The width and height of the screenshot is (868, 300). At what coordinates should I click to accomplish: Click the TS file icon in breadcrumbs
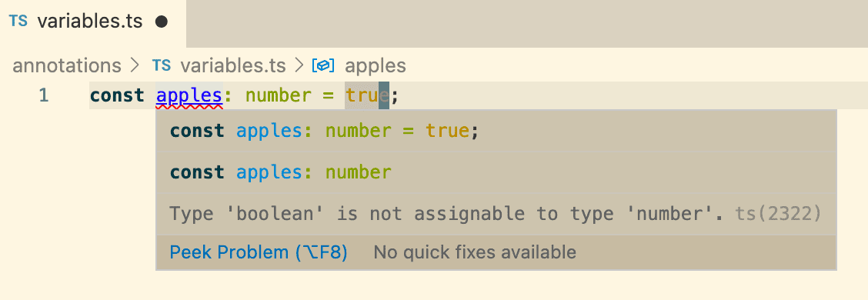pos(161,66)
